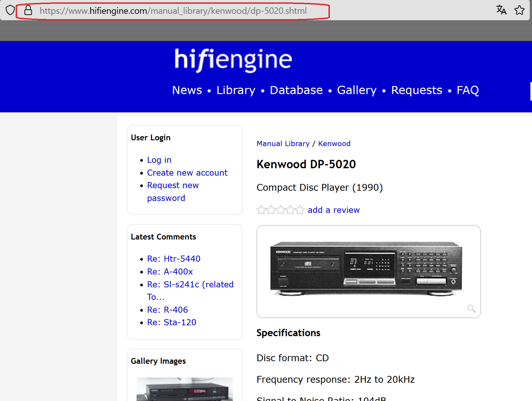
Task: Click the Kenwood DP-5020 product photo
Action: click(x=366, y=268)
